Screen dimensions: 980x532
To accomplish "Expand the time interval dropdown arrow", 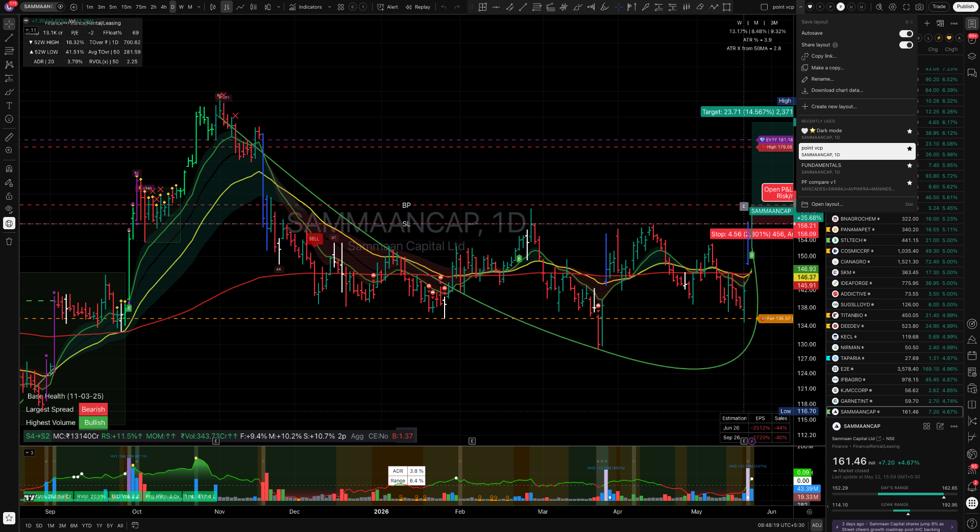I will [199, 7].
